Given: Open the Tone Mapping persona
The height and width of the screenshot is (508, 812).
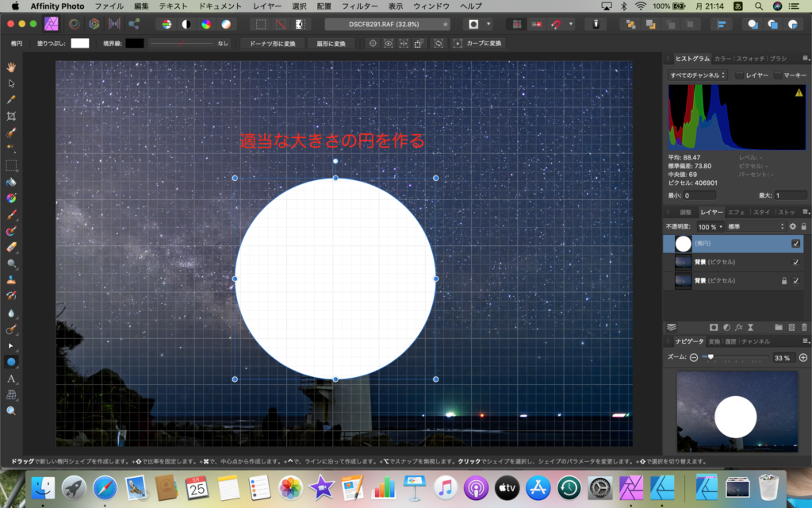Looking at the screenshot, I should [114, 24].
